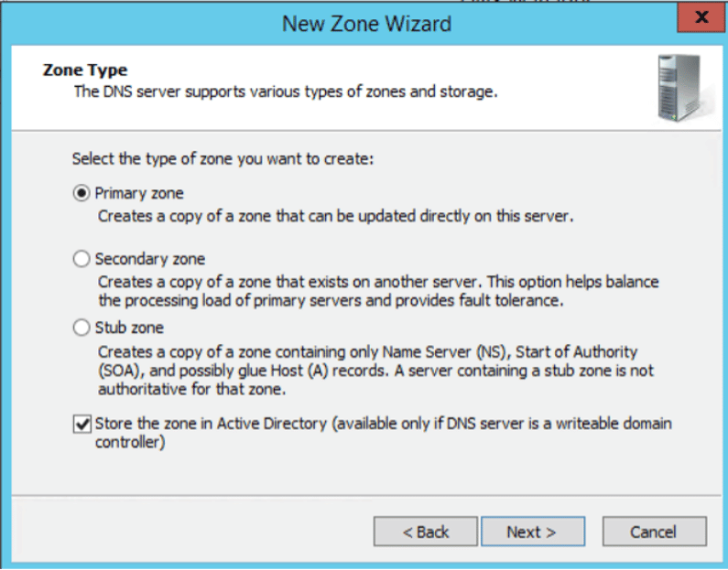Select the Primary zone radio button

pos(82,194)
